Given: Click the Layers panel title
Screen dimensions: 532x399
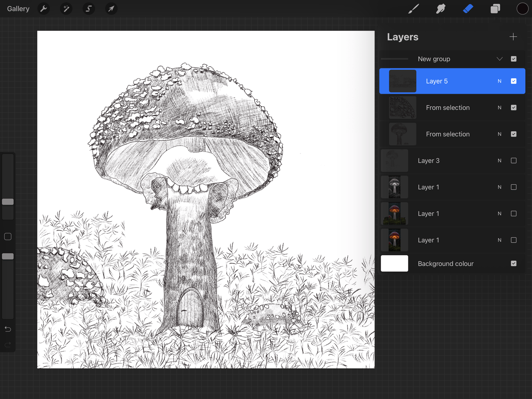Looking at the screenshot, I should click(402, 37).
